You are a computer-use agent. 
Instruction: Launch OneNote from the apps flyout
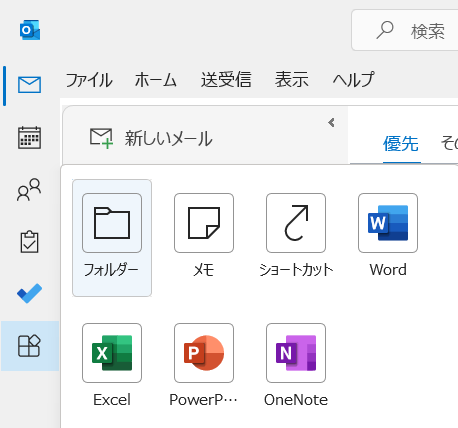coord(296,353)
